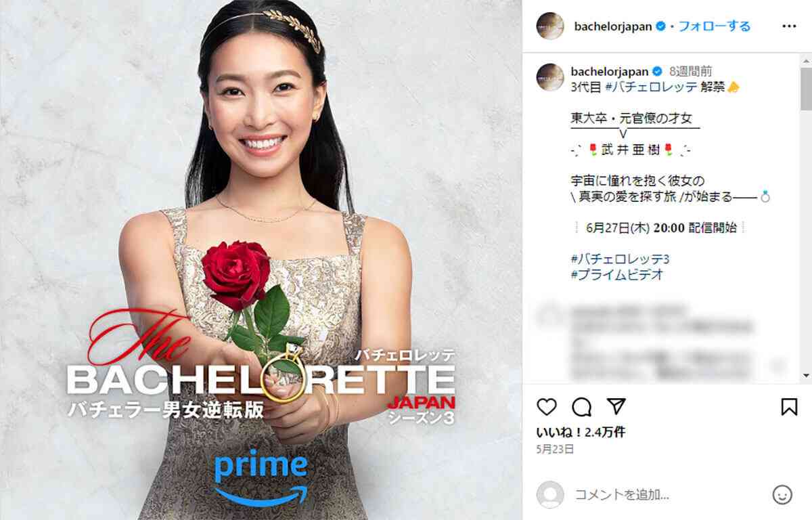Open bachelorjapan username in caption
Viewport: 812px width, 520px height.
click(x=610, y=71)
